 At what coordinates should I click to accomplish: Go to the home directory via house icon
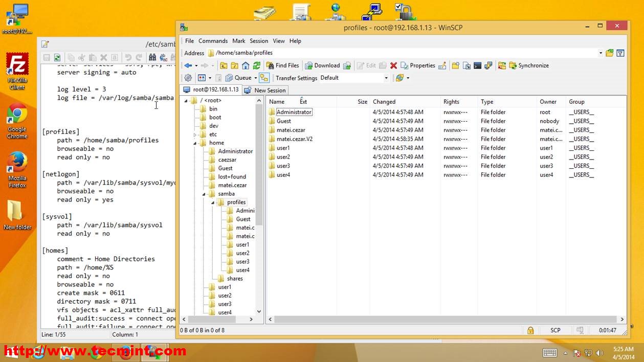coord(246,65)
